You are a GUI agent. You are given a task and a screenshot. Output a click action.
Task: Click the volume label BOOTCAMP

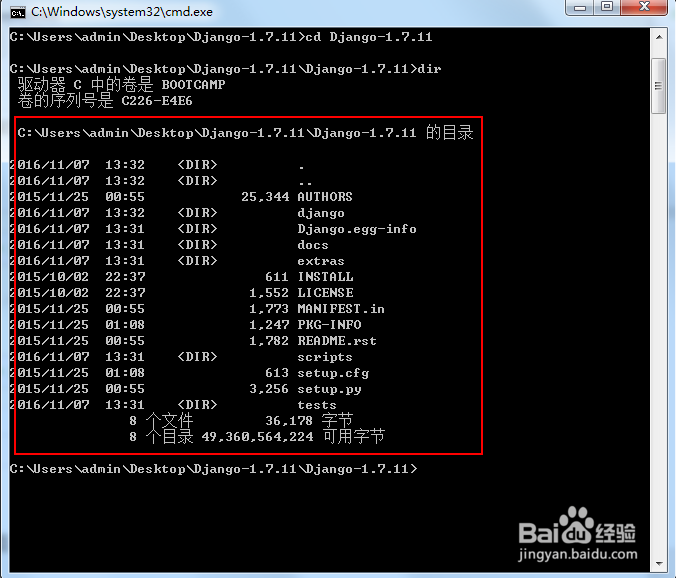[x=193, y=84]
